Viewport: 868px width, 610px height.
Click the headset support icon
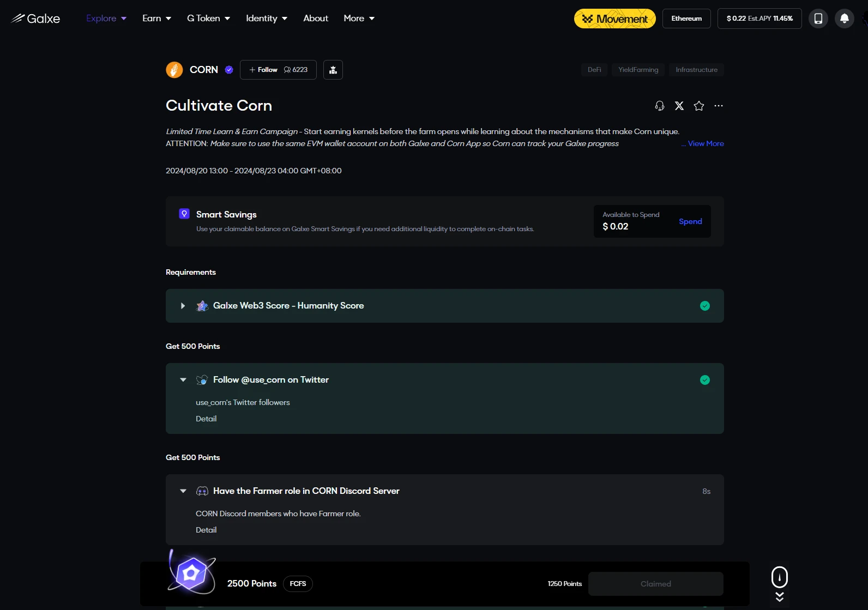(659, 106)
